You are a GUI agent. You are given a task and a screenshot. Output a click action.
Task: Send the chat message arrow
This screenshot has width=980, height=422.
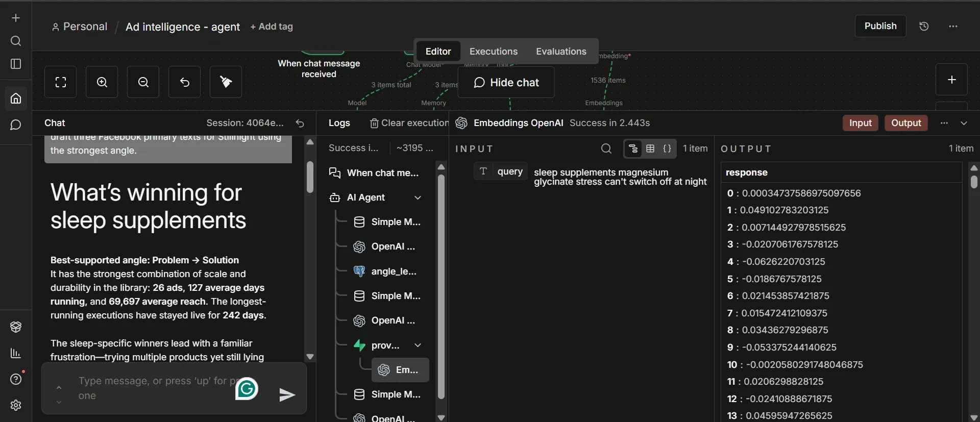point(287,394)
